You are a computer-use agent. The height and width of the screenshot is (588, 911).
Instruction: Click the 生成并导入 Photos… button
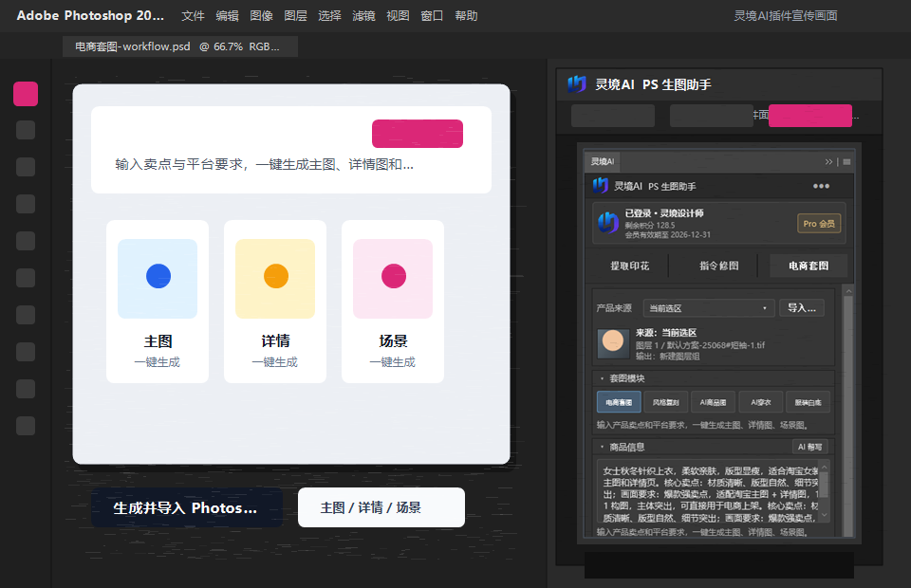pyautogui.click(x=187, y=508)
